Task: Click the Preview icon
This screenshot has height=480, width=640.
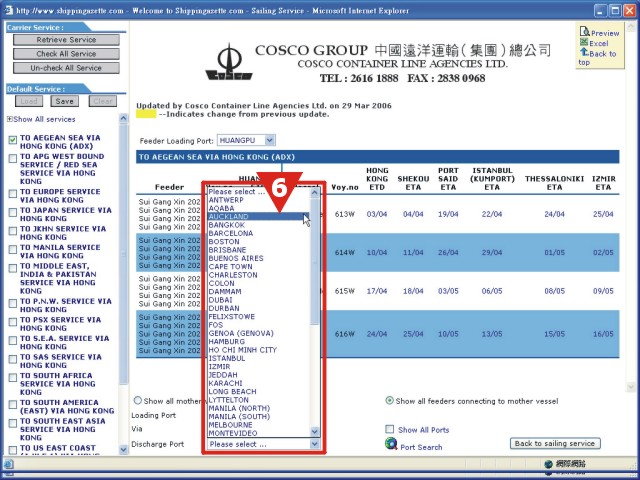Action: (584, 32)
